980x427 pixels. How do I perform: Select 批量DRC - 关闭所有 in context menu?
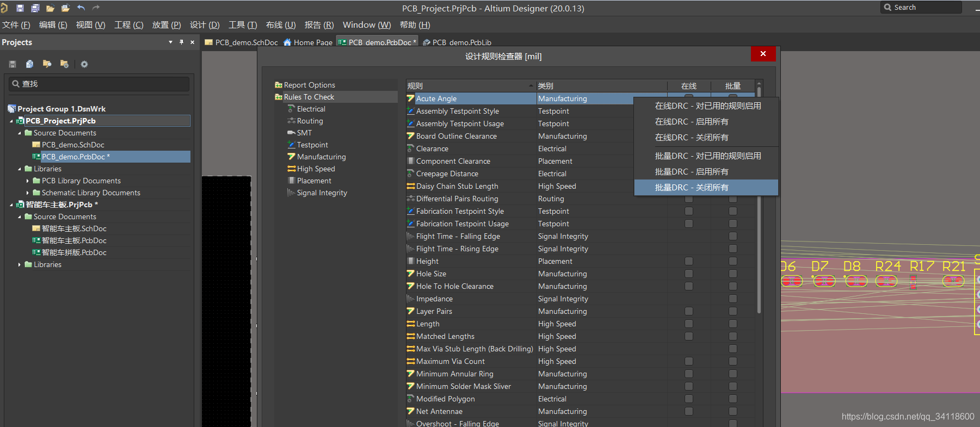706,187
